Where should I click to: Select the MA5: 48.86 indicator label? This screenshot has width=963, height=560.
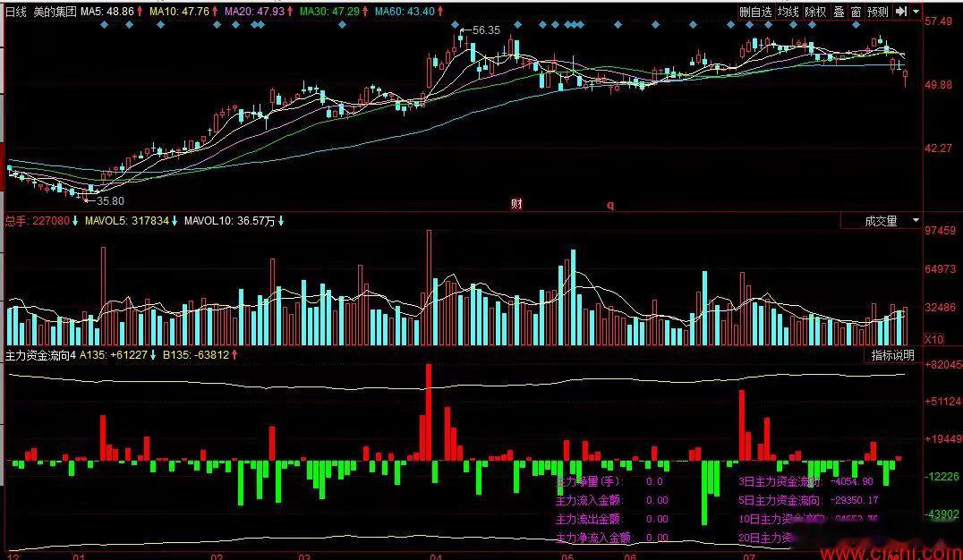(x=107, y=11)
